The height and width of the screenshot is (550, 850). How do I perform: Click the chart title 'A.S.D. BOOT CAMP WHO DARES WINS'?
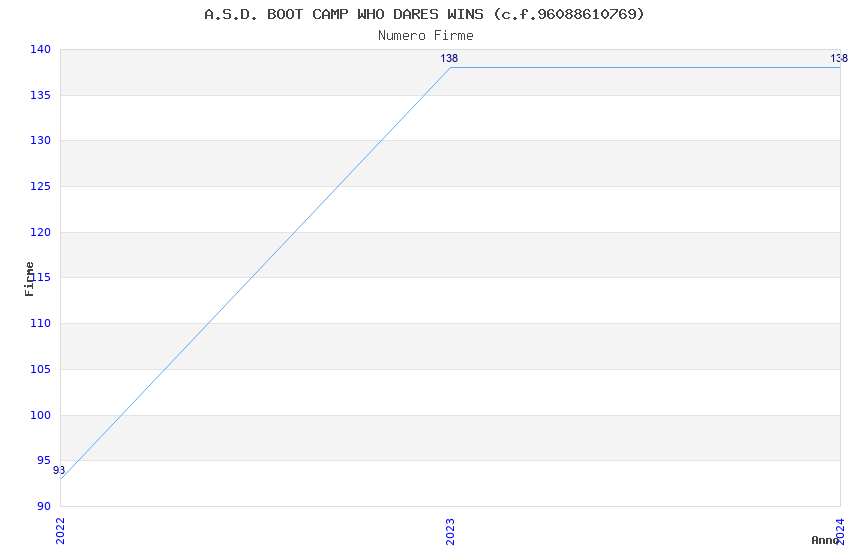pyautogui.click(x=344, y=14)
